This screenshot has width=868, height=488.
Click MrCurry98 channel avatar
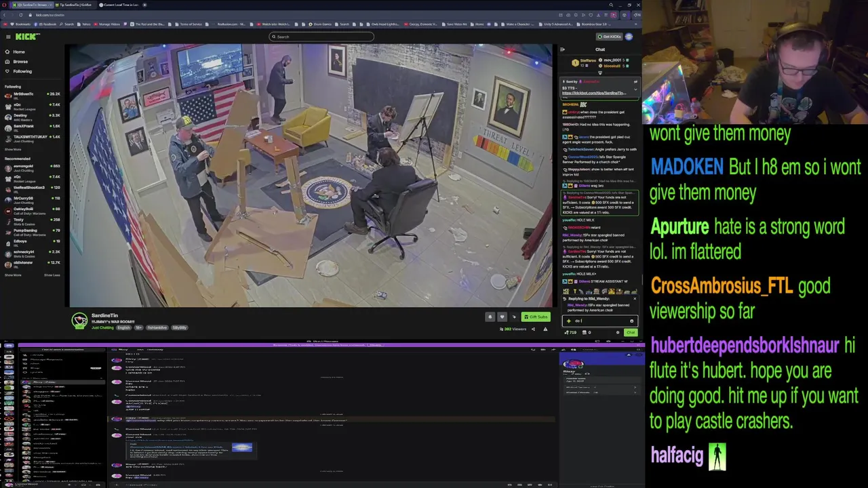click(8, 199)
